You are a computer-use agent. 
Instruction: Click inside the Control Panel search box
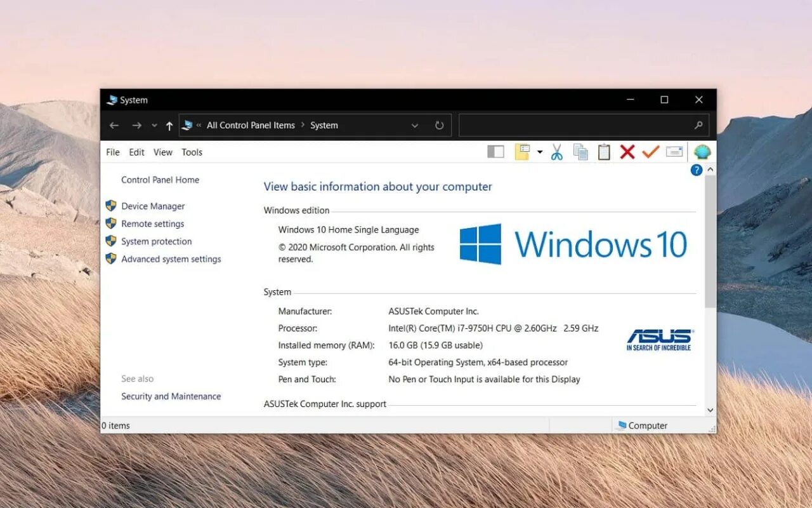[x=584, y=125]
